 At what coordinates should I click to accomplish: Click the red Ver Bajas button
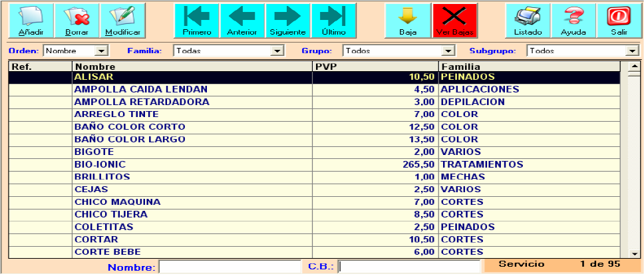(454, 21)
